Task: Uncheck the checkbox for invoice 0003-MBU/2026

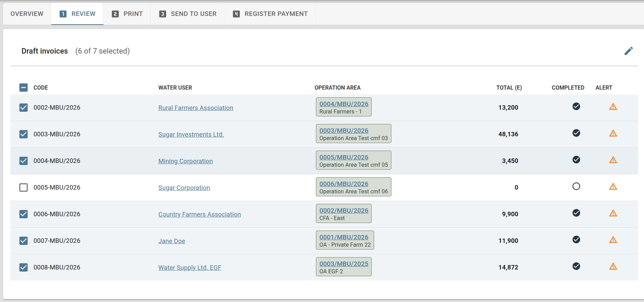Action: (24, 134)
